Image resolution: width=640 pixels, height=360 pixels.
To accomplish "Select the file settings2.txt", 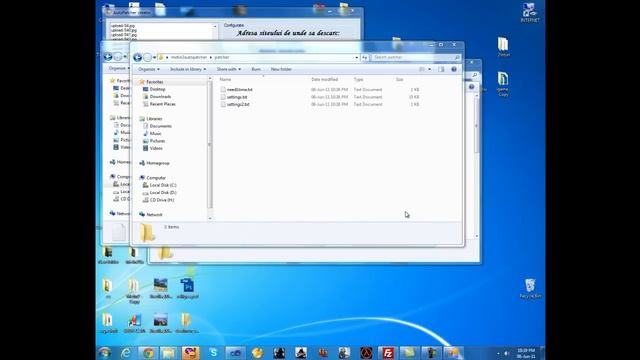I will click(238, 104).
